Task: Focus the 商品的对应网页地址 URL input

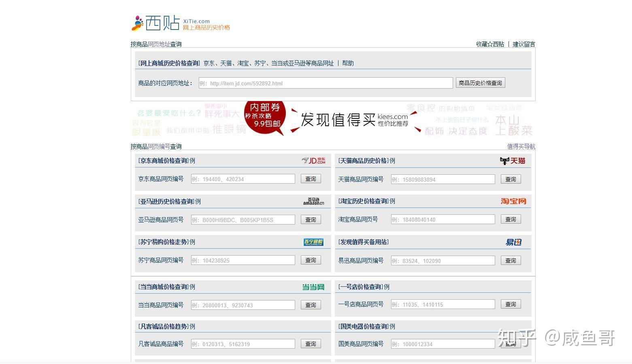Action: 326,83
